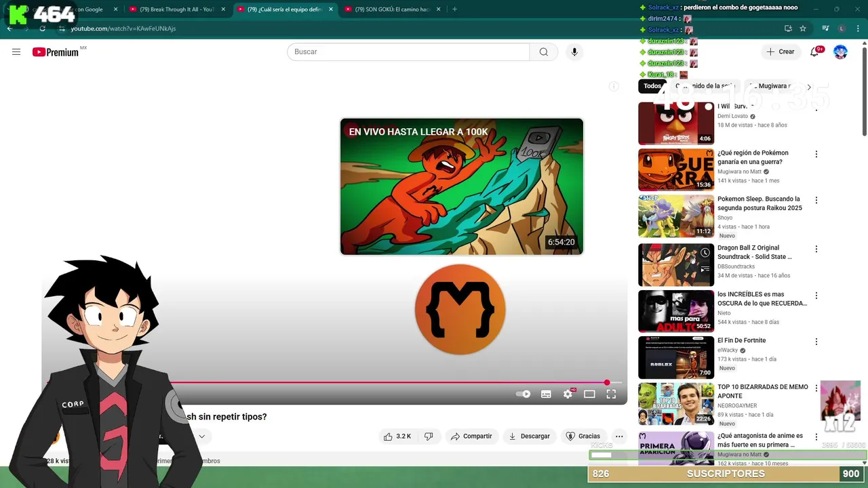
Task: Open TOP 10 BIZARRADAS DE MEMO APONTE
Action: (x=763, y=391)
